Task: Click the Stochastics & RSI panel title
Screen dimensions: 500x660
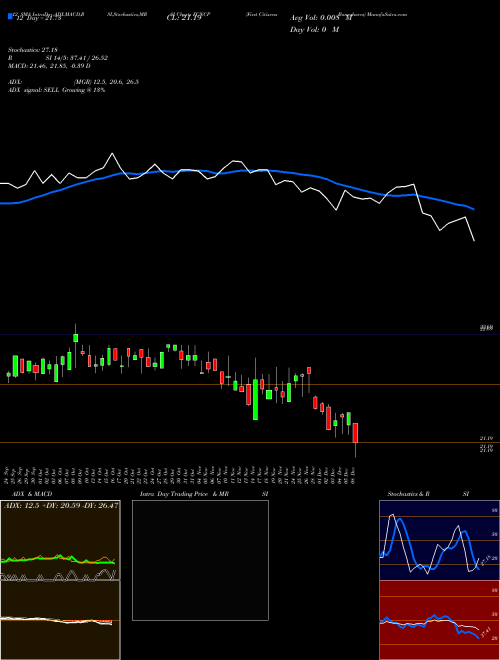Action: click(x=428, y=494)
